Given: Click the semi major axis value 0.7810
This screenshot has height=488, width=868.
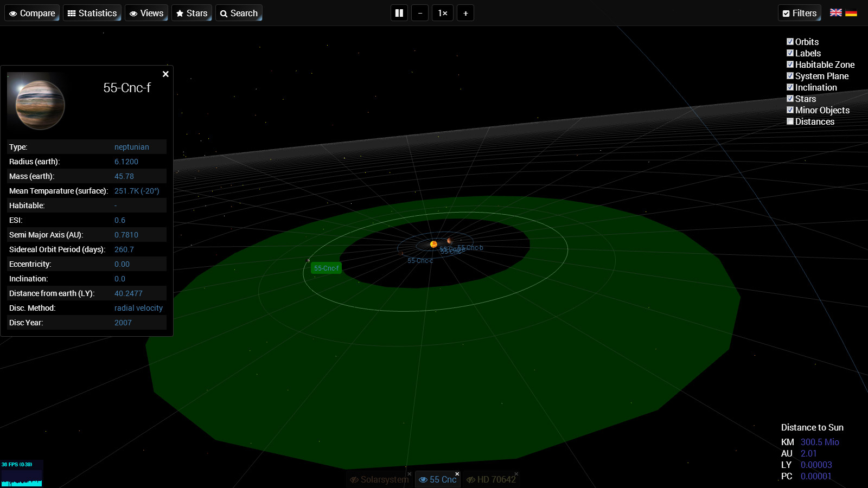Looking at the screenshot, I should pos(126,235).
